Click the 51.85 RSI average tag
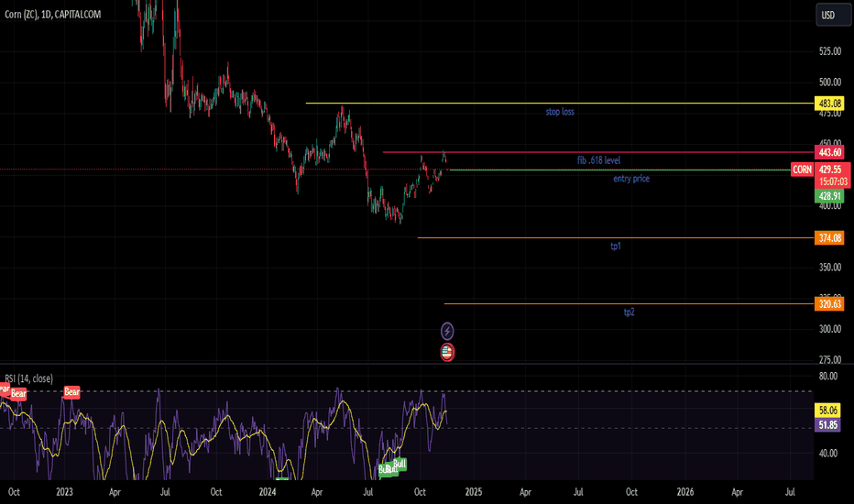Viewport: 854px width, 504px height. 827,424
